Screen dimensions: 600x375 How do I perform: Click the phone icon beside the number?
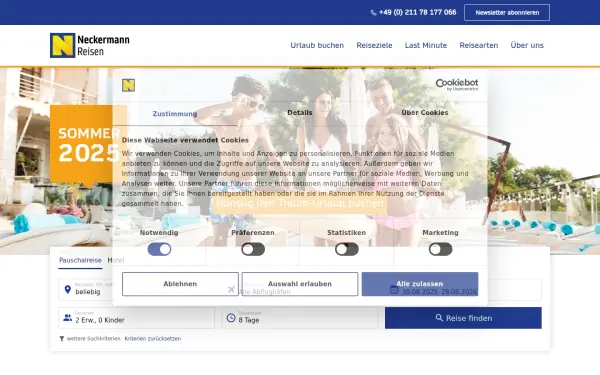(x=373, y=13)
